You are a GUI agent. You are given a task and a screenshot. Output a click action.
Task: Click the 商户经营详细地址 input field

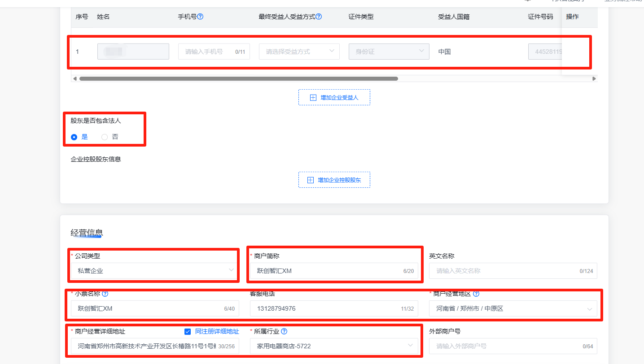point(155,346)
